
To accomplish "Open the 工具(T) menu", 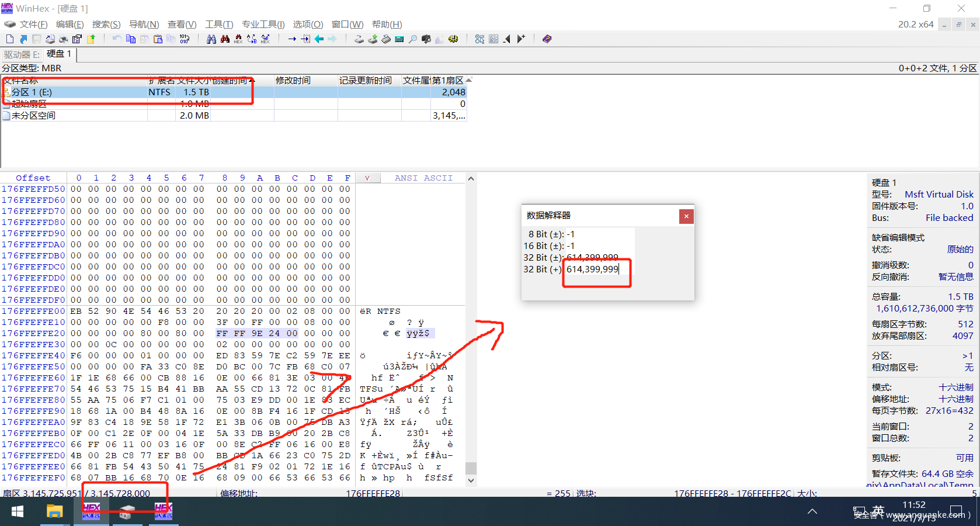I will coord(218,24).
